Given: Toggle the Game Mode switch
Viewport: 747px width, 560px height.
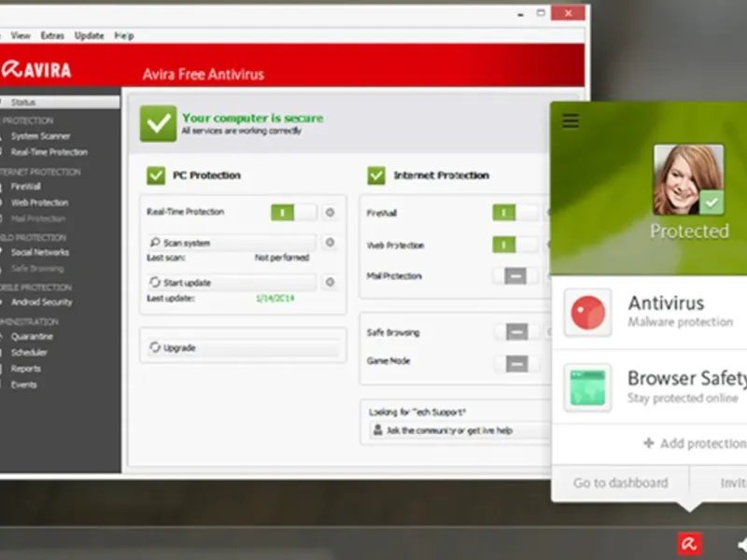Looking at the screenshot, I should (x=517, y=364).
